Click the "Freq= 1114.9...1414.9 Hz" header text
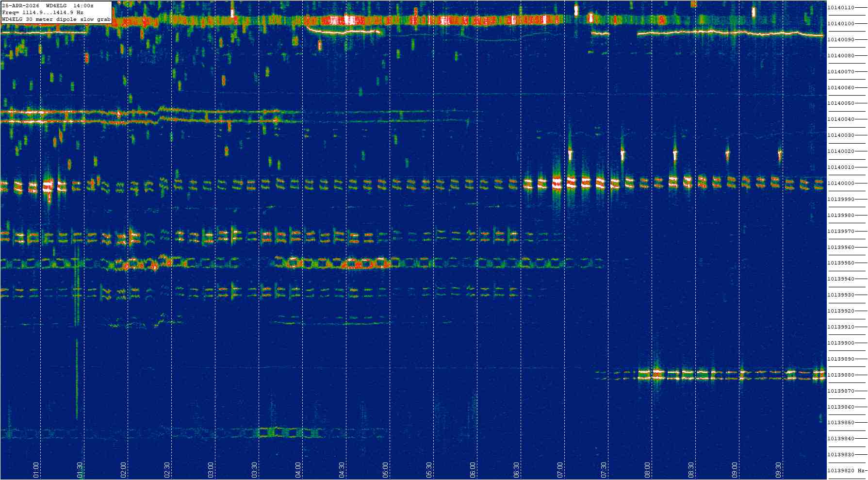This screenshot has height=480, width=868. click(x=43, y=12)
